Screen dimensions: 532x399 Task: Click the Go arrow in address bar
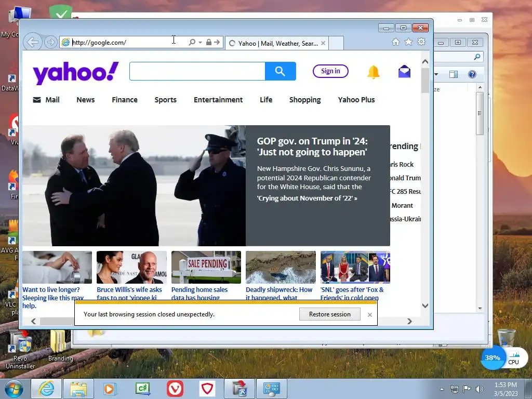[x=217, y=42]
